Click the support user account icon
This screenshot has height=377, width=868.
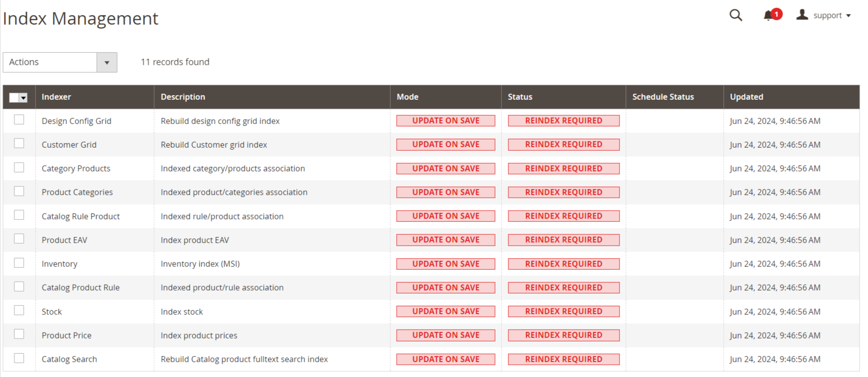point(802,15)
